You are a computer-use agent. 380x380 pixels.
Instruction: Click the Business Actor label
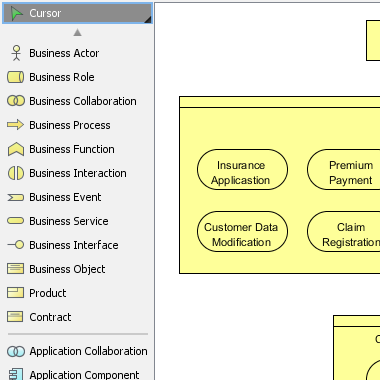coord(64,53)
